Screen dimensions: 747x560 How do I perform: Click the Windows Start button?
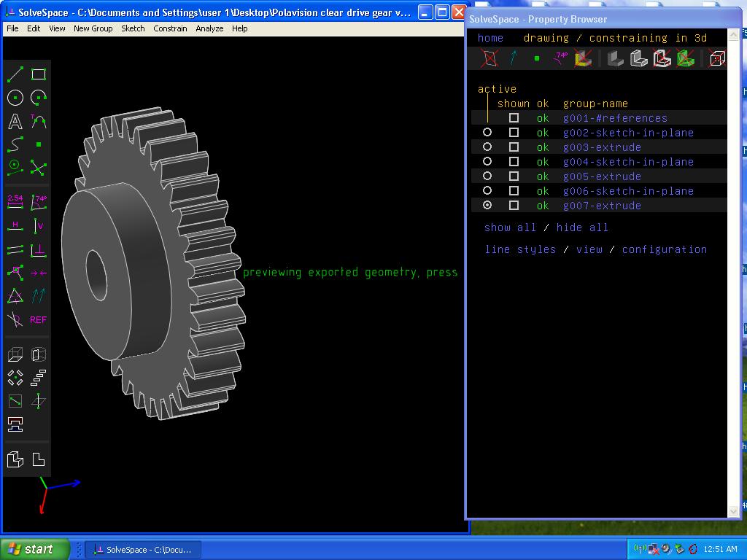click(x=35, y=549)
